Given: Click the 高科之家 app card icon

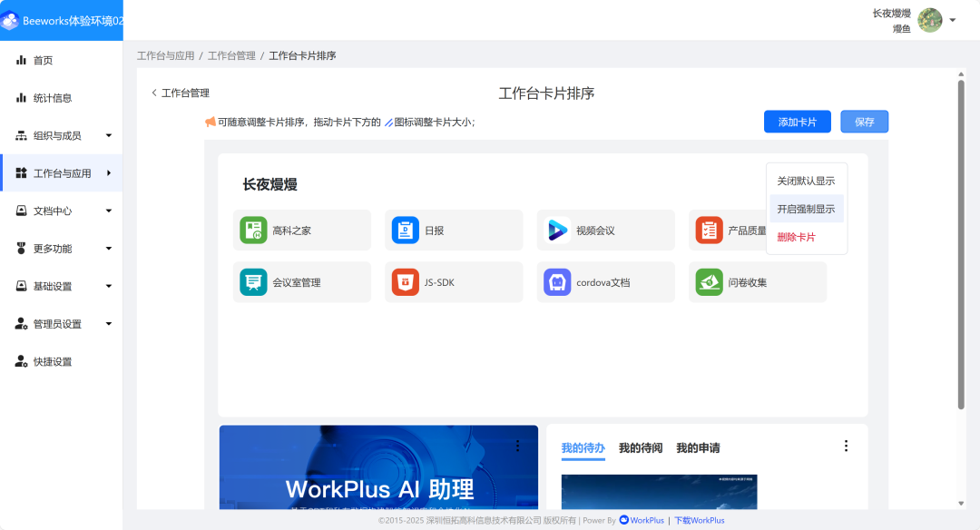Looking at the screenshot, I should (252, 230).
